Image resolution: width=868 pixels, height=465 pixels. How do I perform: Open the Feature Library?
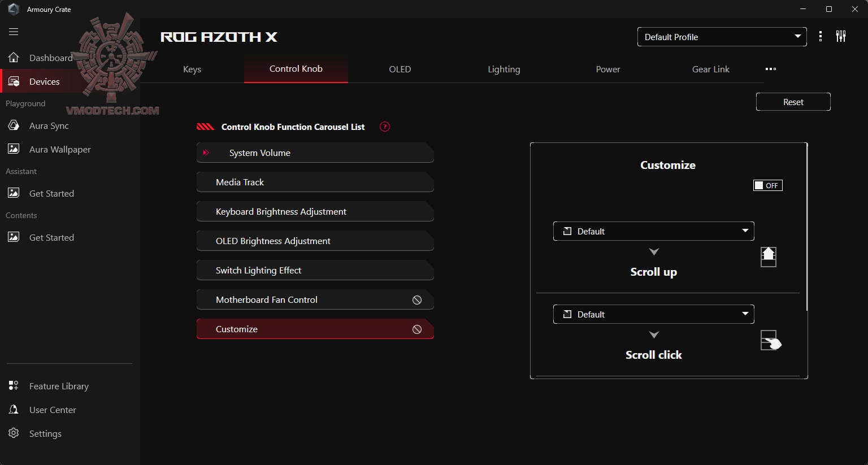click(59, 386)
